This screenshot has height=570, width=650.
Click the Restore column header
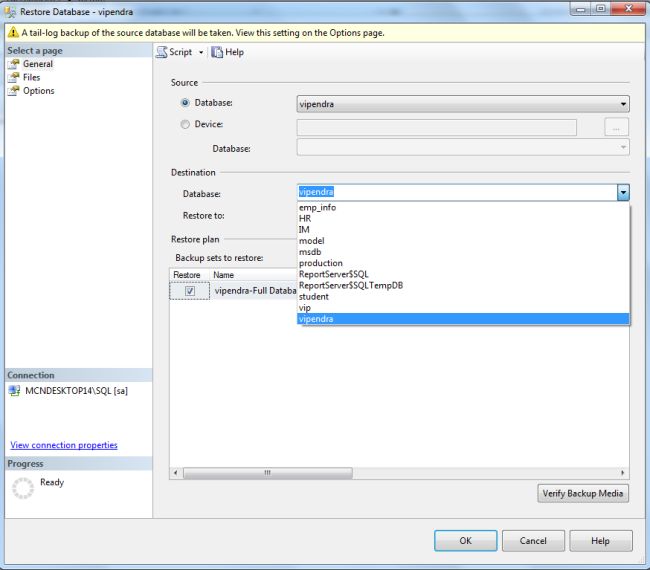(x=189, y=275)
